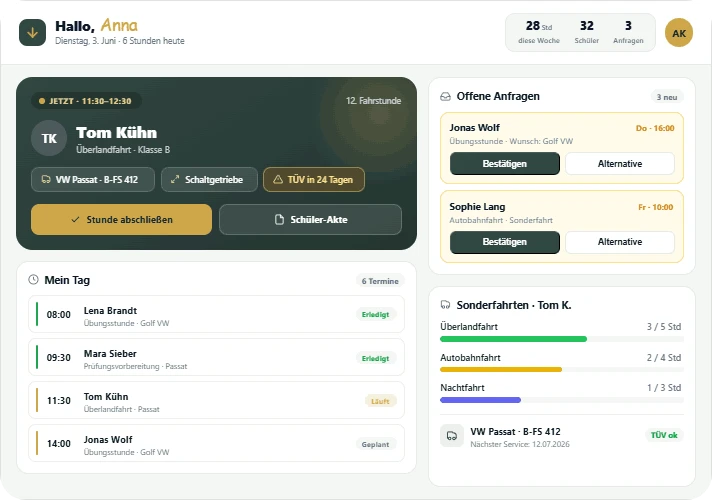
Task: Click the warning icon in TÜV in 24 Tagen chip
Action: [x=278, y=180]
